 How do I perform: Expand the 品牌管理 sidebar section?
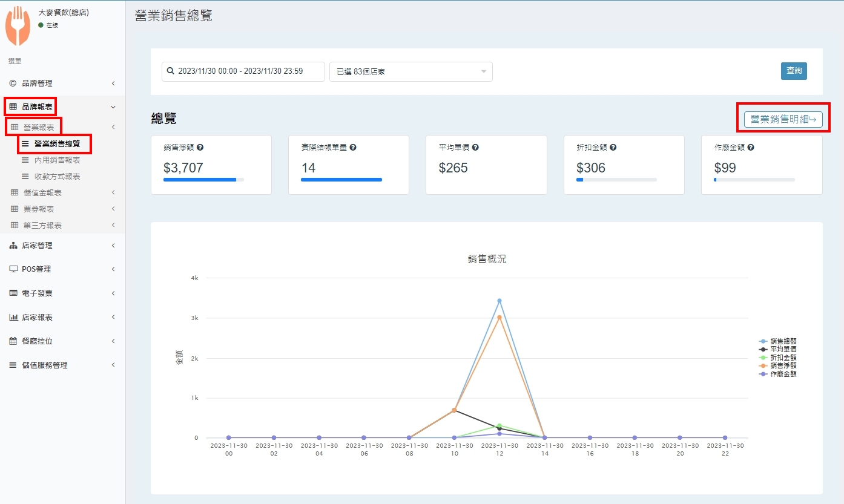pos(61,83)
